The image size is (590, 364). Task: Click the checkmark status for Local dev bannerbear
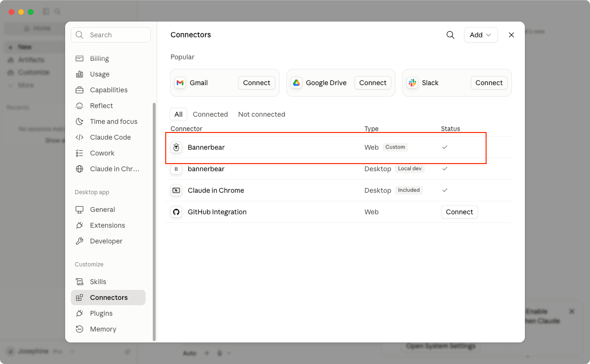pyautogui.click(x=445, y=169)
